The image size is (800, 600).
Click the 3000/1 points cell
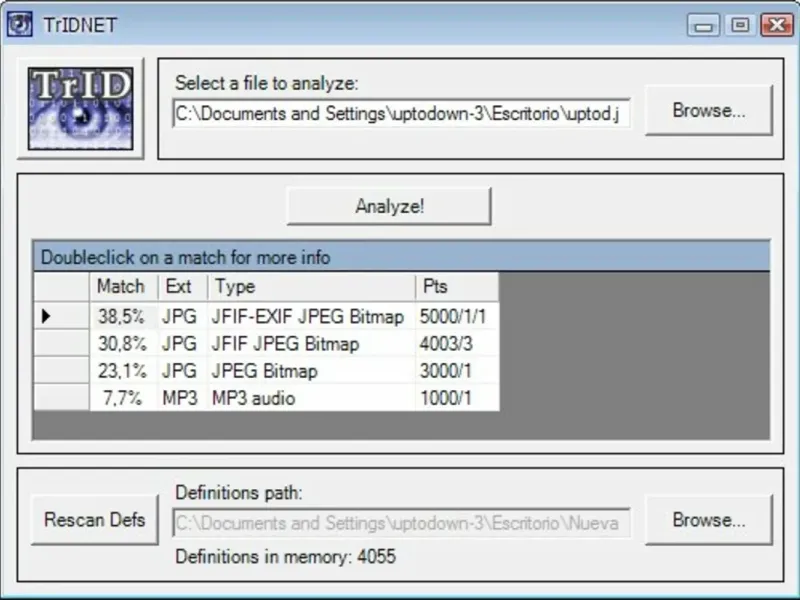(x=457, y=370)
